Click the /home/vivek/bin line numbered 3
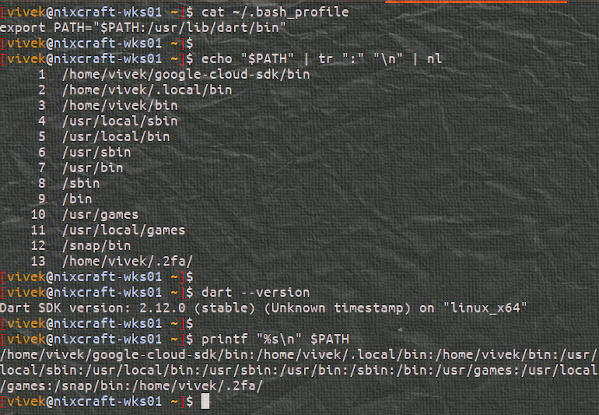 coord(120,106)
